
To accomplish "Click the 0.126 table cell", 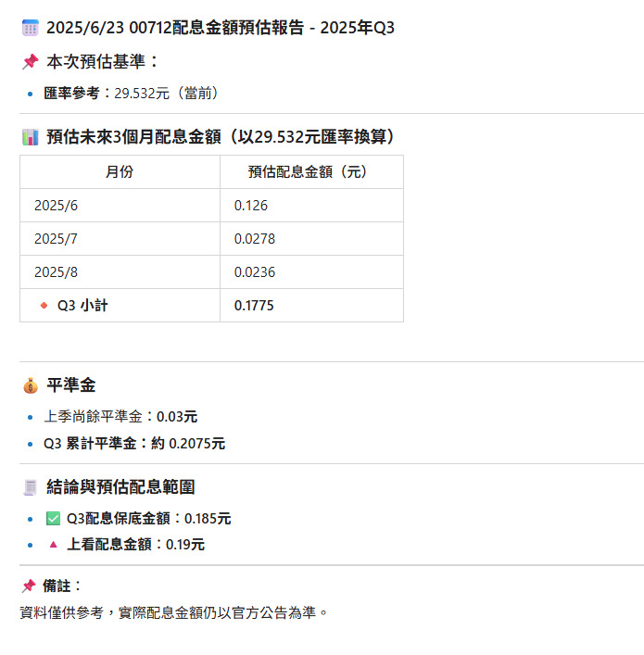I will pyautogui.click(x=311, y=205).
